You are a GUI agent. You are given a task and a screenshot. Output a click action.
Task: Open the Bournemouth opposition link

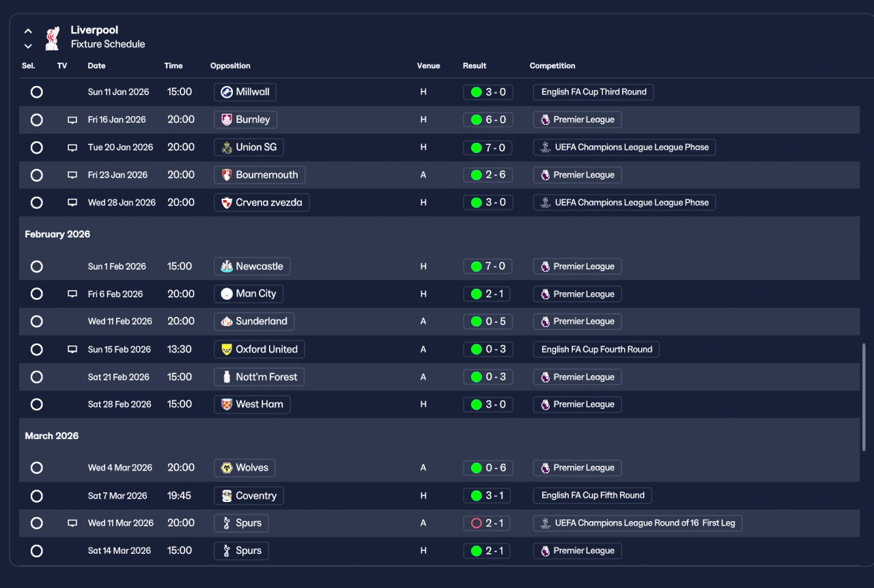click(x=259, y=175)
